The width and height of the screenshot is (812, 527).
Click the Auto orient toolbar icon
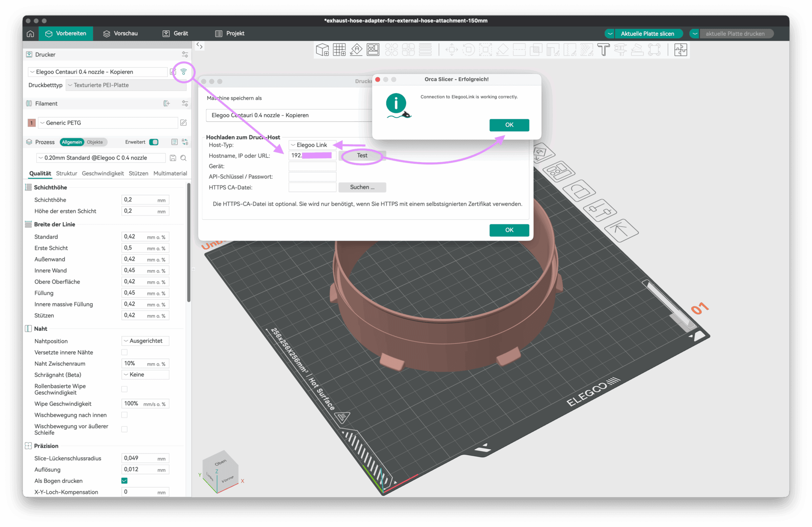[x=356, y=50]
